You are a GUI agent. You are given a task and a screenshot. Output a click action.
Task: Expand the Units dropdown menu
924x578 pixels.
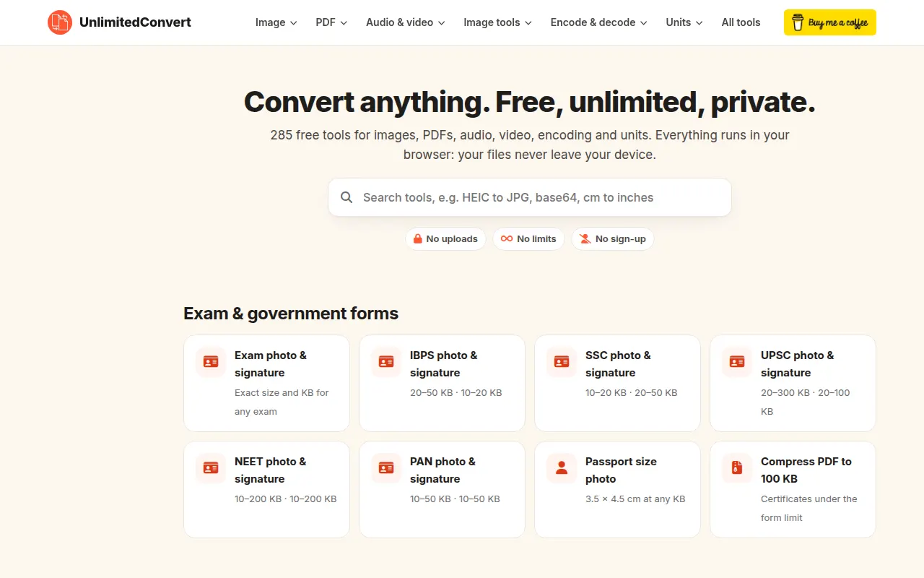click(x=684, y=22)
